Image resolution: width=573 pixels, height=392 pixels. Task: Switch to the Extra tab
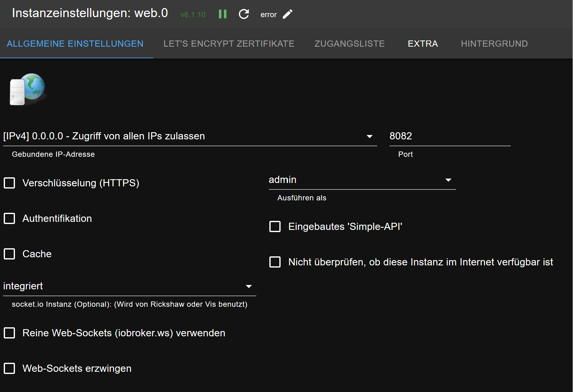point(423,44)
